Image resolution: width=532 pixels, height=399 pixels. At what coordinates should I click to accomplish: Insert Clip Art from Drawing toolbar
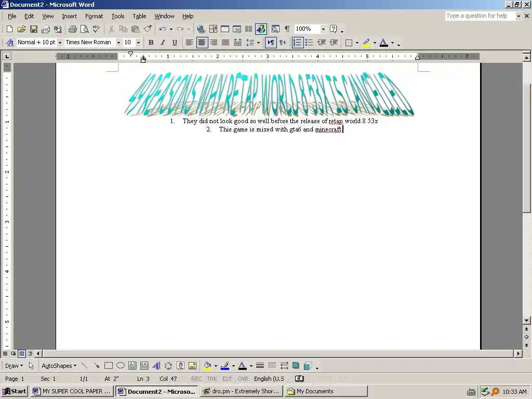pyautogui.click(x=180, y=366)
